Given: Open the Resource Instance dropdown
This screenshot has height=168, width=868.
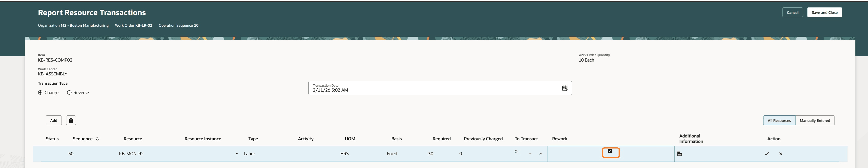Looking at the screenshot, I should pos(237,154).
